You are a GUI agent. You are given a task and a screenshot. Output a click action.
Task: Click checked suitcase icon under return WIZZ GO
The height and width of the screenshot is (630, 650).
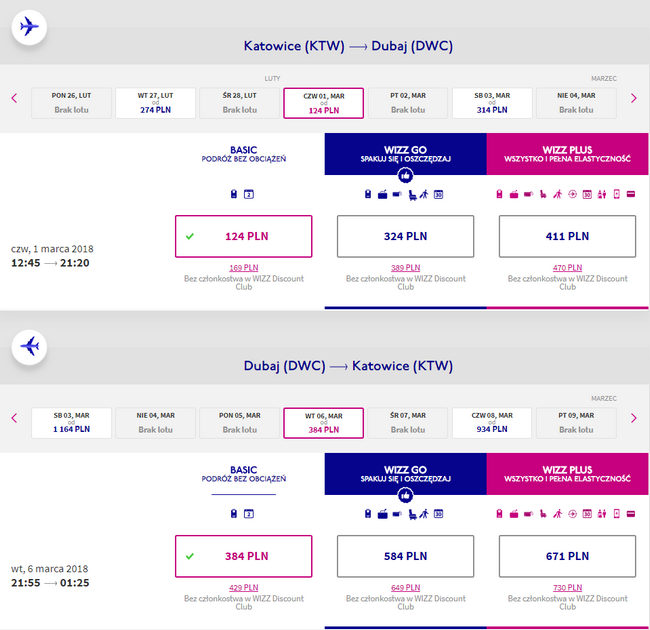[382, 514]
